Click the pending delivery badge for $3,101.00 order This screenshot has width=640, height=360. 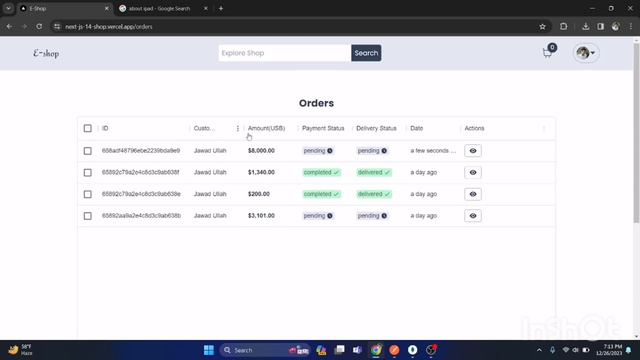point(372,216)
